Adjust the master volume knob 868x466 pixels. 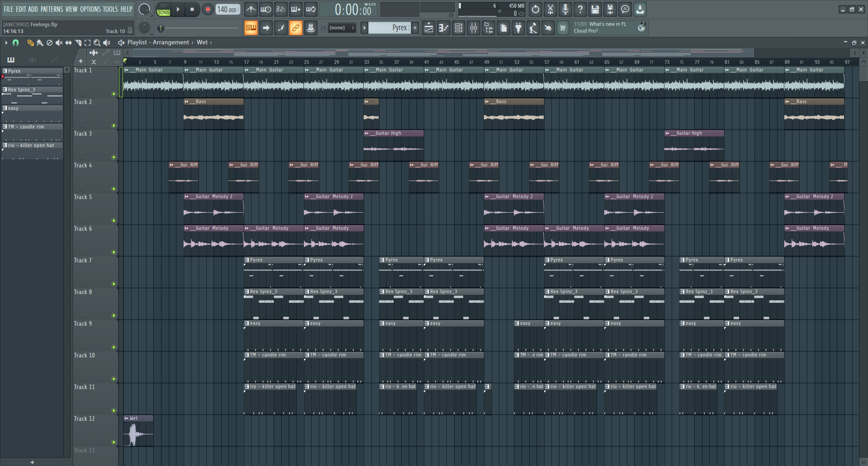(x=144, y=9)
